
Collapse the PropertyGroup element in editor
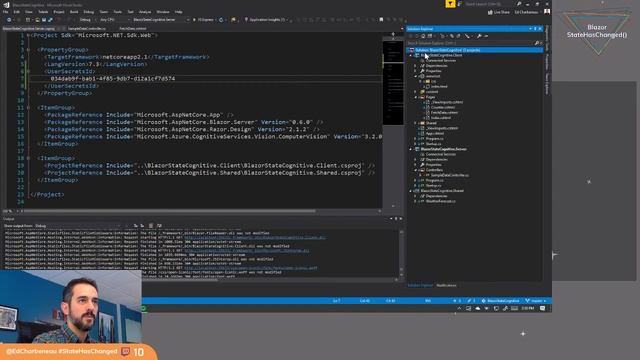28,50
